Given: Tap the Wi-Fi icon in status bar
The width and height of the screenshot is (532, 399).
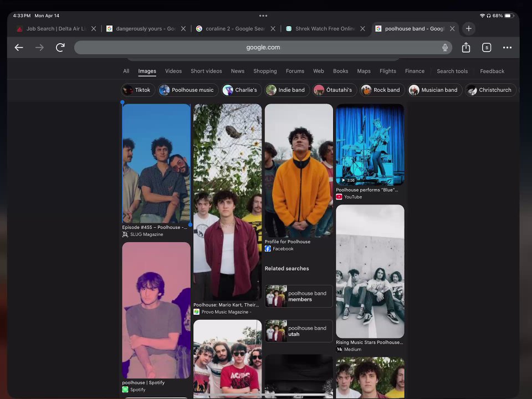Looking at the screenshot, I should tap(482, 16).
